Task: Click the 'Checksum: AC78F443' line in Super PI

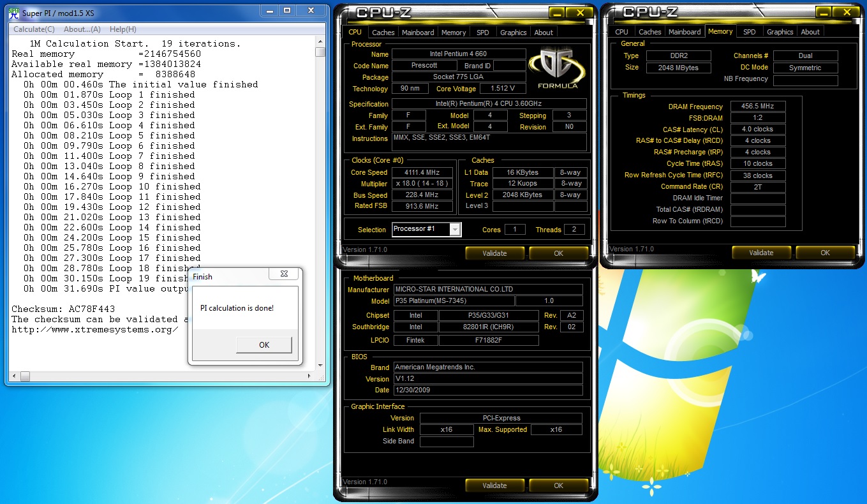Action: coord(63,309)
